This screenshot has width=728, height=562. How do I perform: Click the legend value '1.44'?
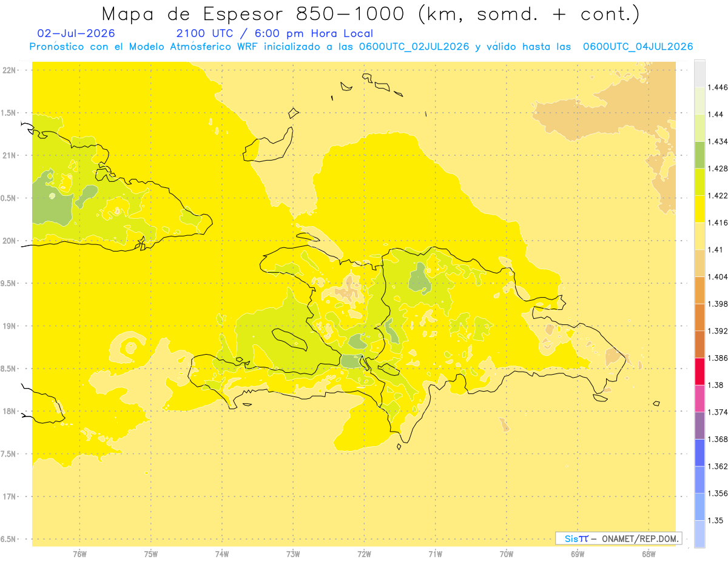pos(715,115)
